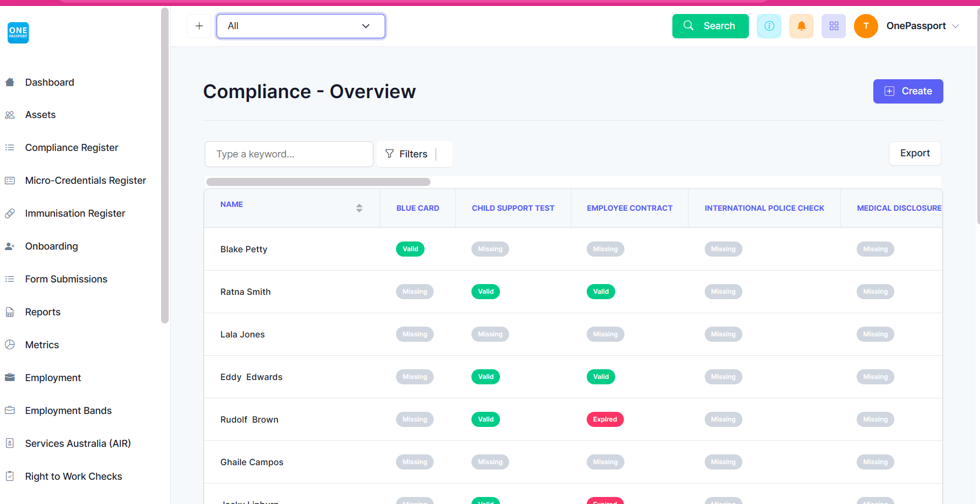
Task: Click the Immunisation Register pill icon
Action: pos(10,213)
